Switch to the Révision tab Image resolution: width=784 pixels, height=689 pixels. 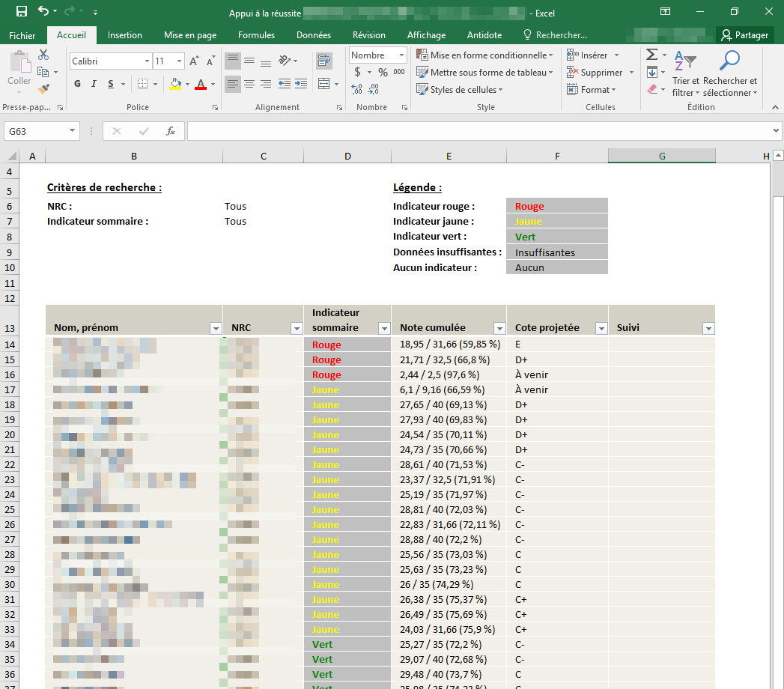[369, 35]
